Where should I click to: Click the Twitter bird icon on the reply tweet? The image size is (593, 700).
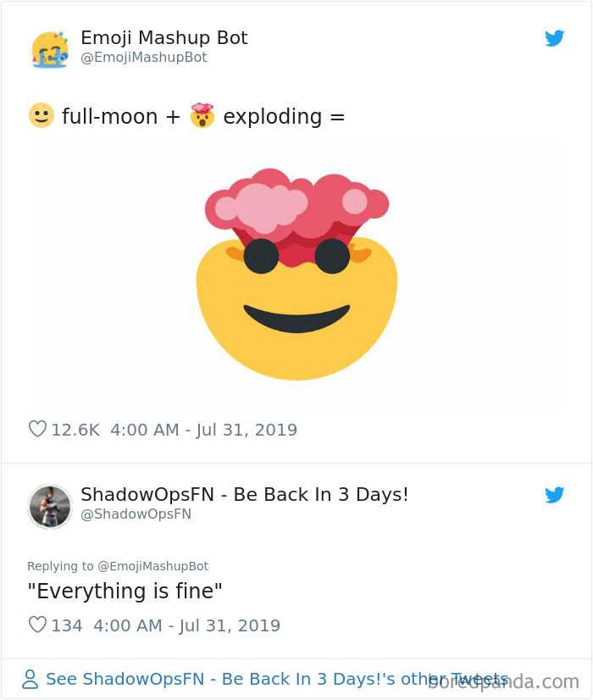coord(555,495)
